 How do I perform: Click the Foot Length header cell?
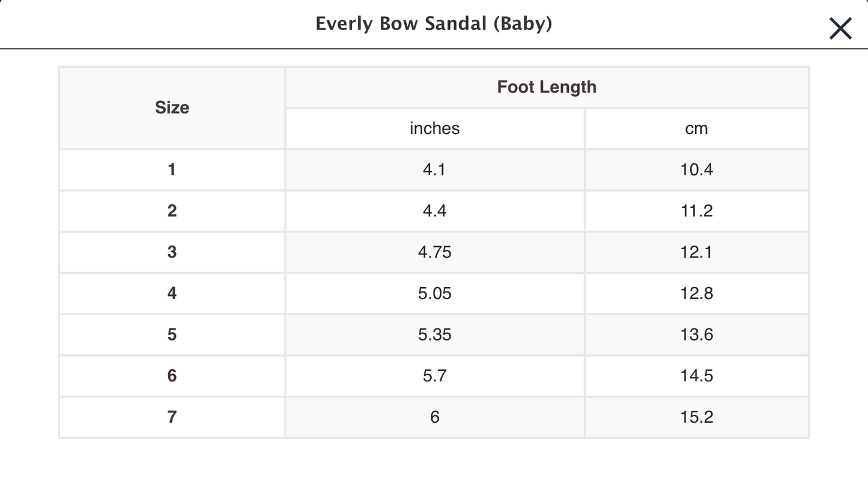tap(547, 87)
